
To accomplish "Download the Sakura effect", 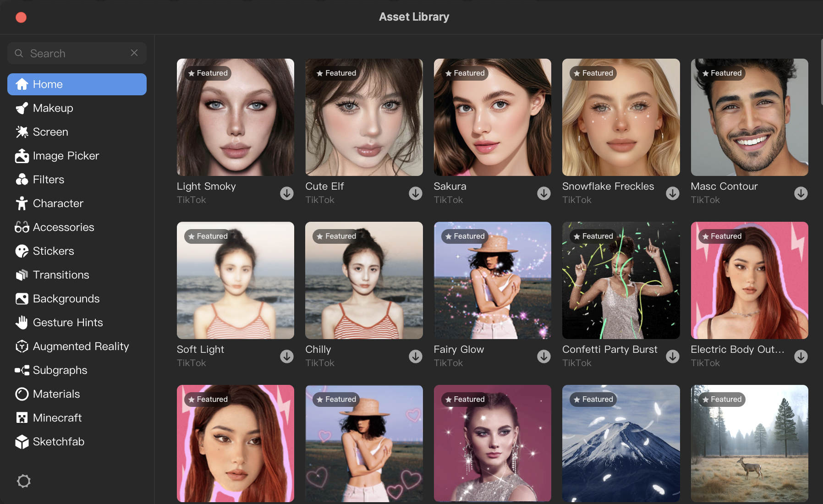I will pyautogui.click(x=544, y=193).
